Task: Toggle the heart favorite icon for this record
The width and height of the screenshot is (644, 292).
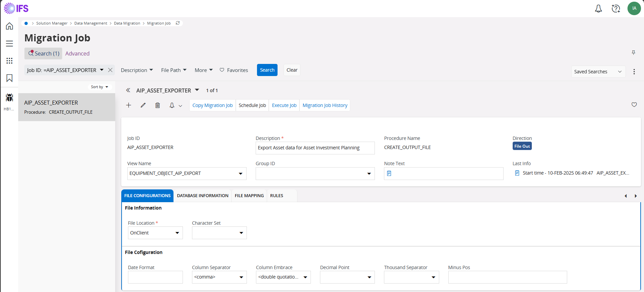Action: tap(634, 105)
